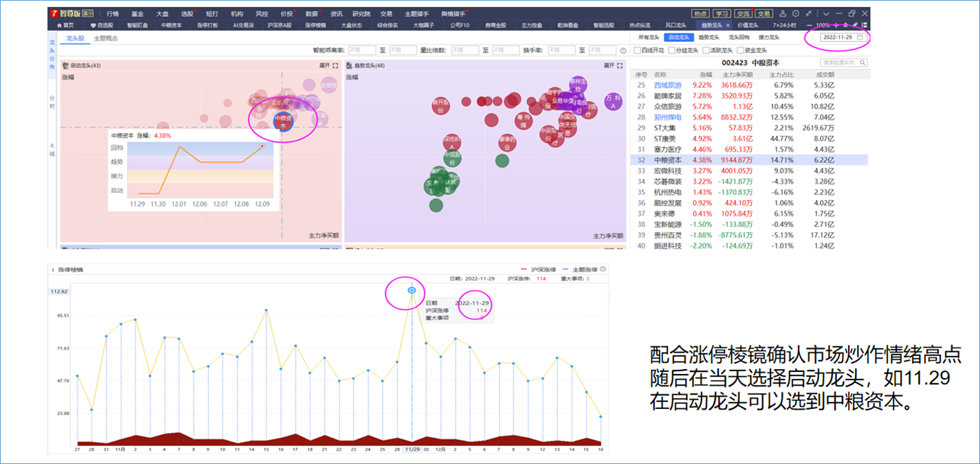Expand the 趋势龙头 panel via 展开

point(609,66)
